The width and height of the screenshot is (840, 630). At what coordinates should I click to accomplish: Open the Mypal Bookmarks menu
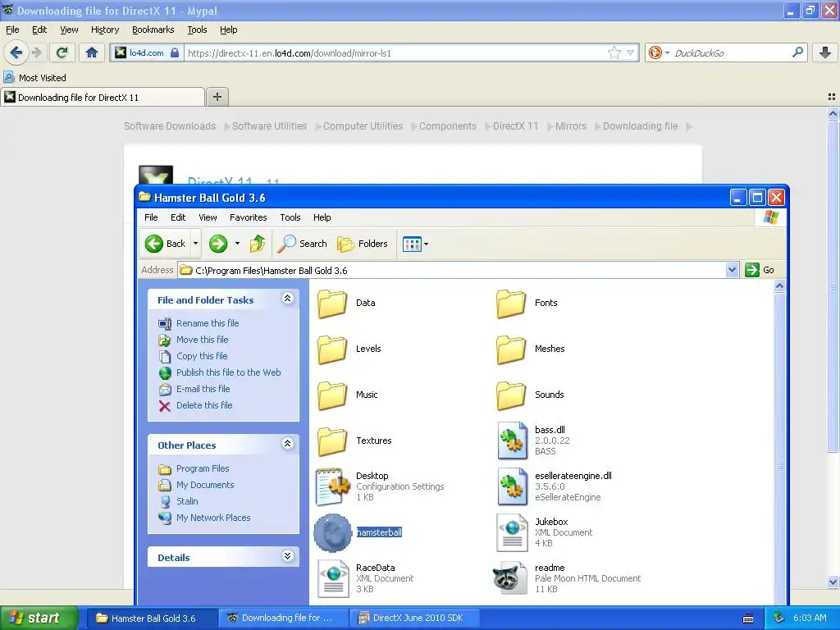point(153,30)
